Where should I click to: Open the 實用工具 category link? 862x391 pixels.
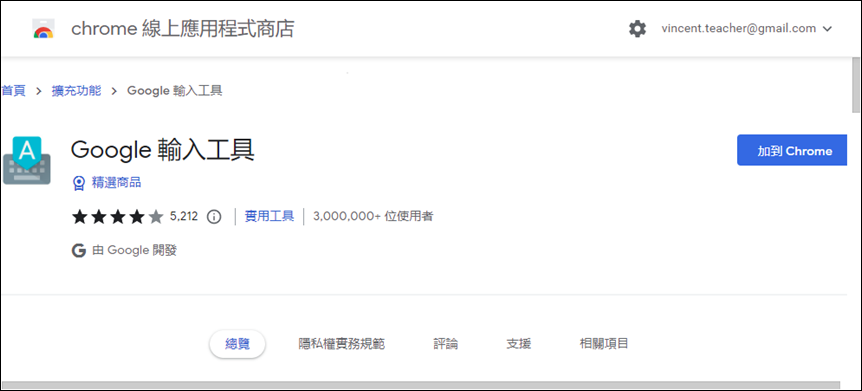click(269, 216)
